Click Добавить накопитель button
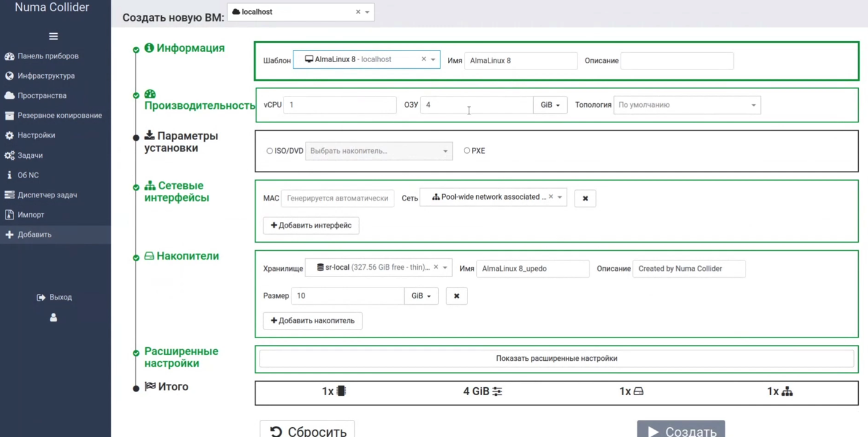This screenshot has height=437, width=868. point(313,321)
